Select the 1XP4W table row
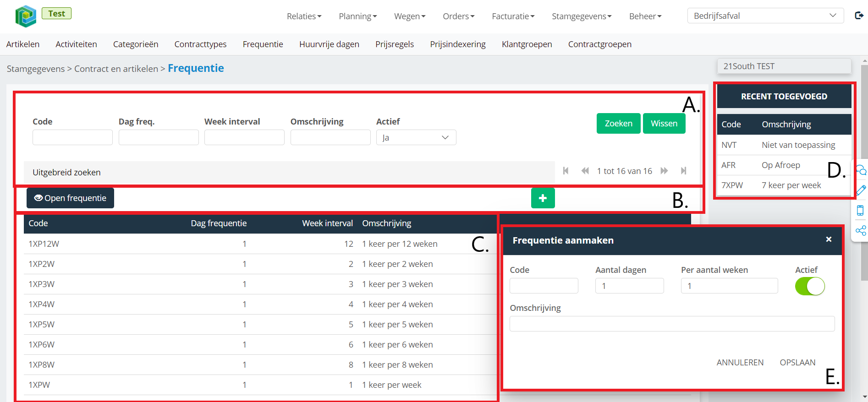 (260, 304)
